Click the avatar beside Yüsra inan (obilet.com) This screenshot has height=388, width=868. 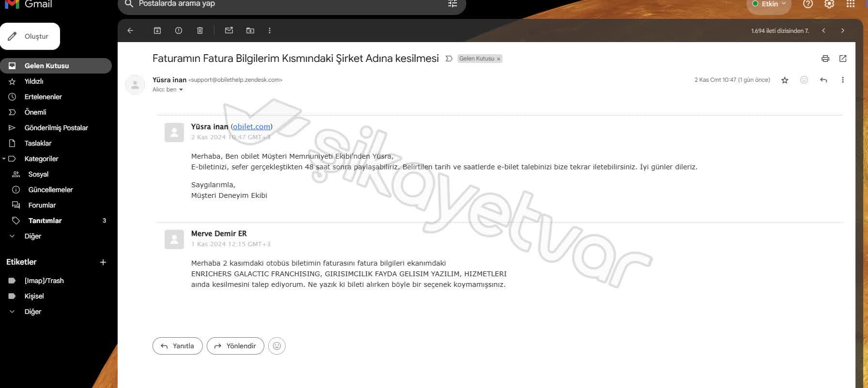[x=174, y=133]
